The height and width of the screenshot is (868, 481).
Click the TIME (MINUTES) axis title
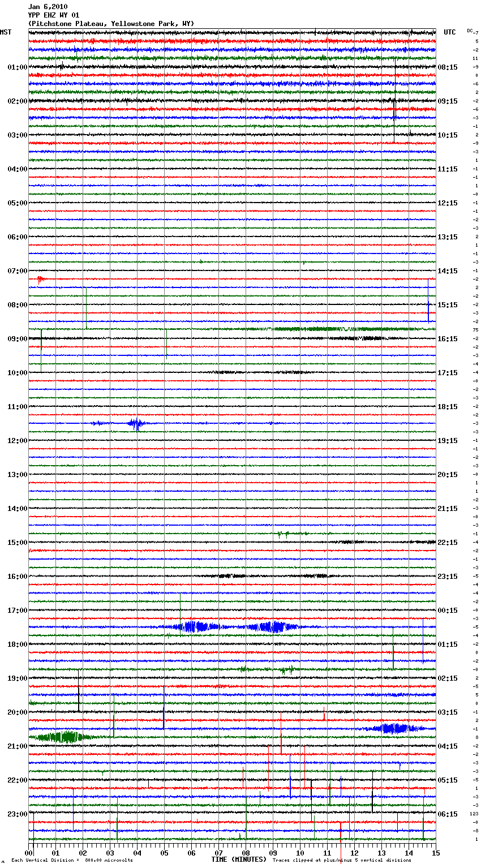point(239,860)
